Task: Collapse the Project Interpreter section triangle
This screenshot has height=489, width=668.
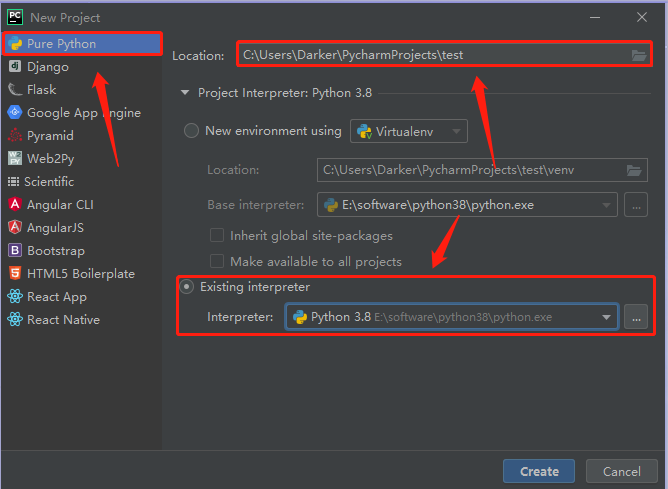Action: [185, 92]
